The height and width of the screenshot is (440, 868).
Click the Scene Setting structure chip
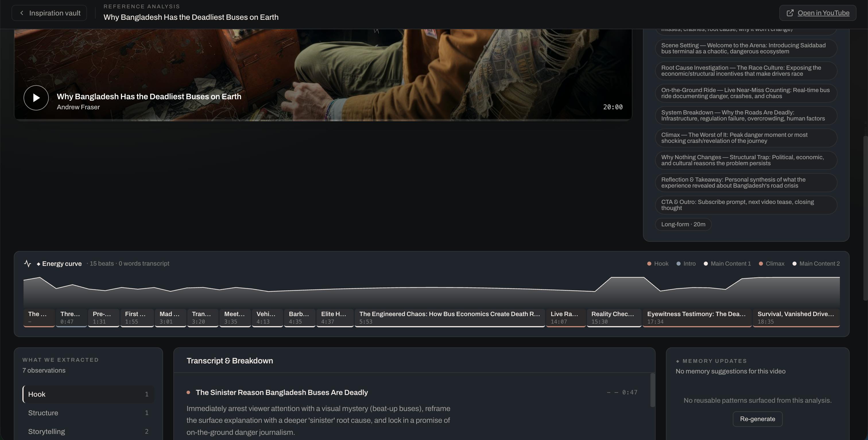click(x=746, y=48)
